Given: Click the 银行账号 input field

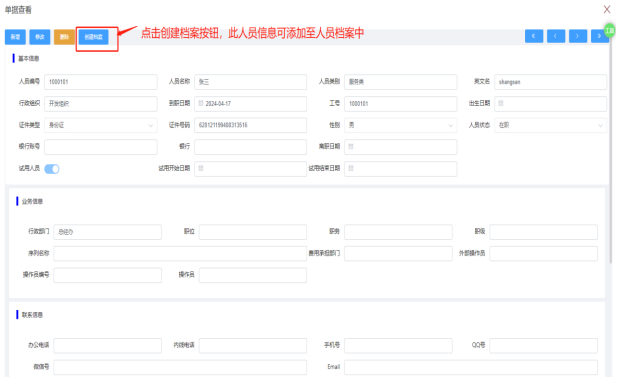Looking at the screenshot, I should [101, 147].
